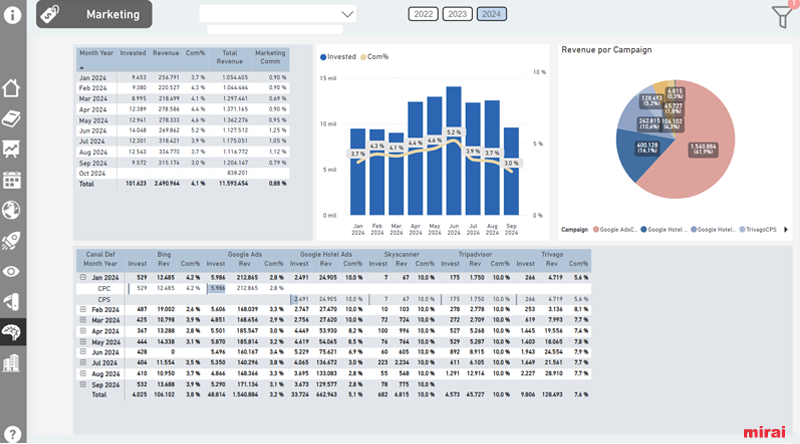Viewport: 800px width, 444px height.
Task: Click the CPC sub-row label
Action: coord(104,288)
